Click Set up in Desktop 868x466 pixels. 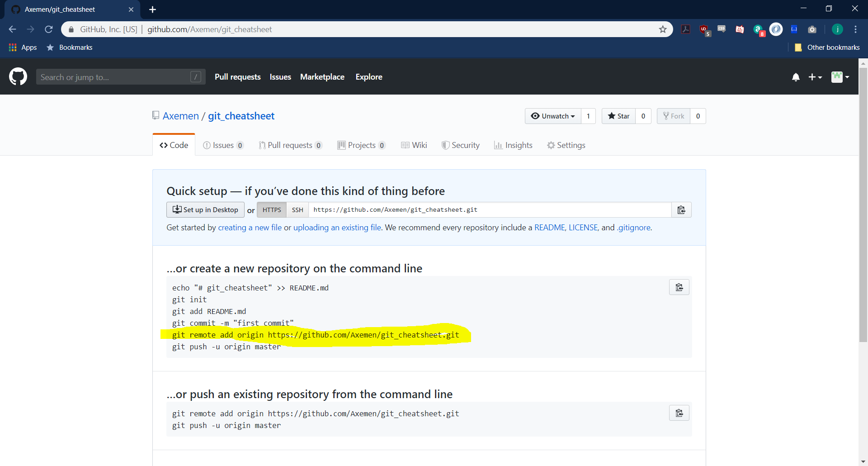coord(205,210)
